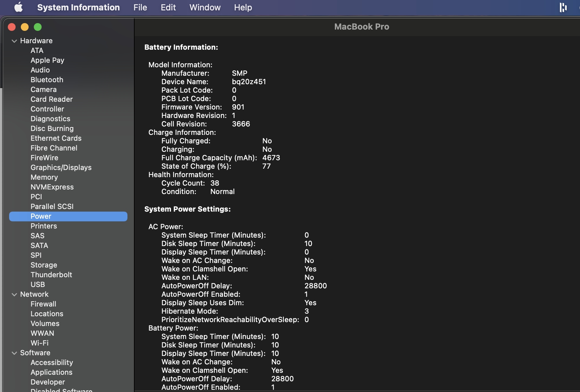Select FireWire in the sidebar
This screenshot has height=392, width=580.
click(45, 158)
